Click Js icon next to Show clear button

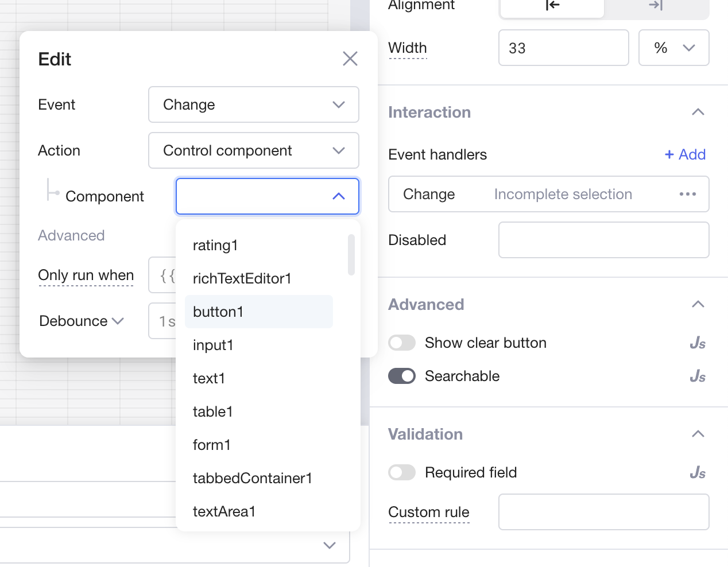tap(698, 343)
